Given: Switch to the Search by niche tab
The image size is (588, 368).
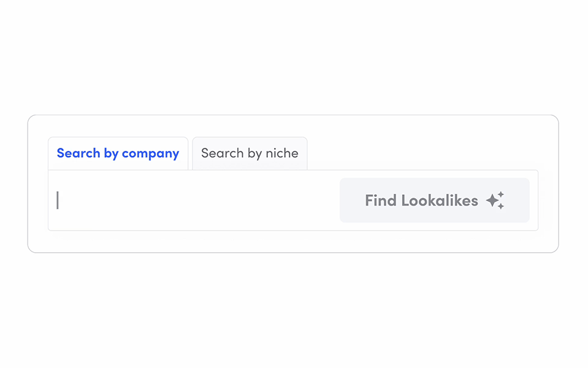Looking at the screenshot, I should point(250,153).
